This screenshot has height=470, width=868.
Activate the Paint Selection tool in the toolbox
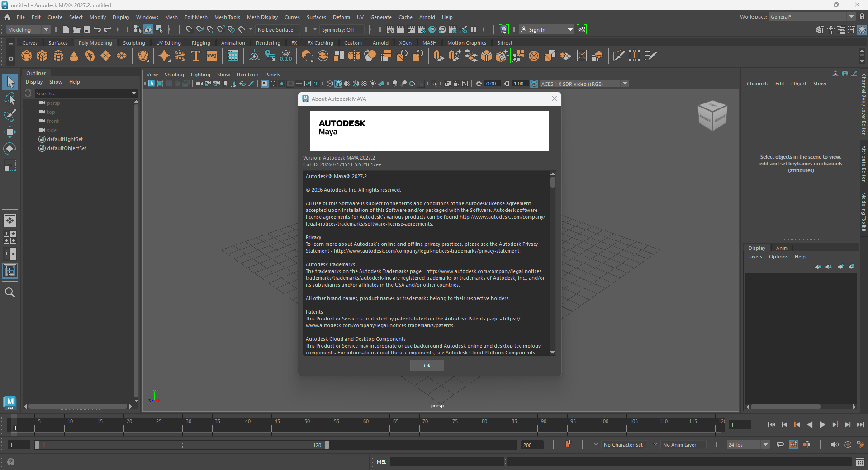(10, 115)
